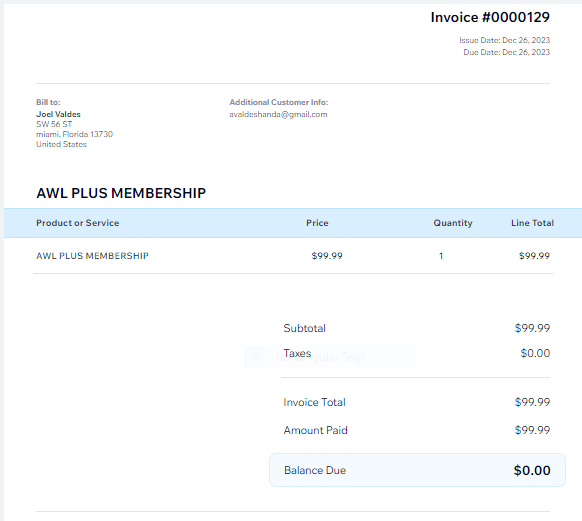The height and width of the screenshot is (521, 582).
Task: Click the Price column header
Action: coord(317,223)
